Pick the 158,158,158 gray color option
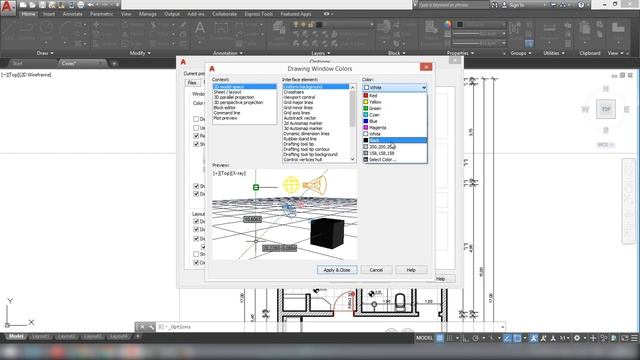Viewport: 640px width, 360px height. pyautogui.click(x=395, y=153)
